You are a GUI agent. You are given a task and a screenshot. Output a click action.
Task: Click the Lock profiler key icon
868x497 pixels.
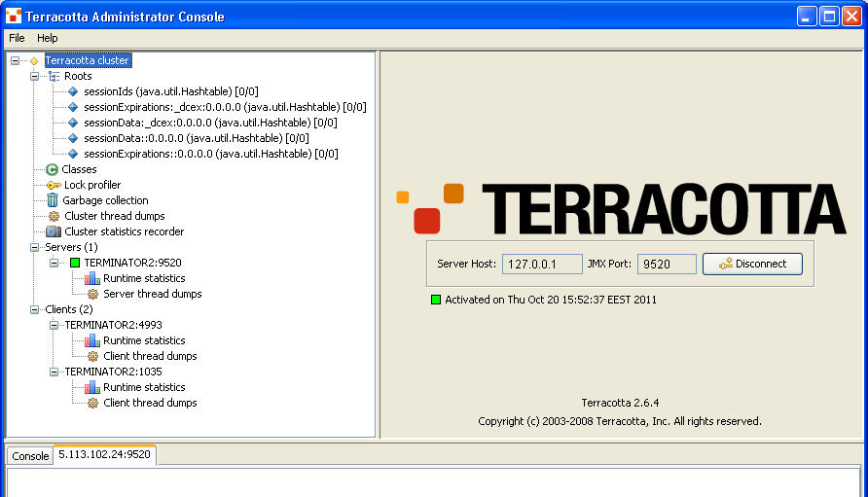click(x=54, y=186)
